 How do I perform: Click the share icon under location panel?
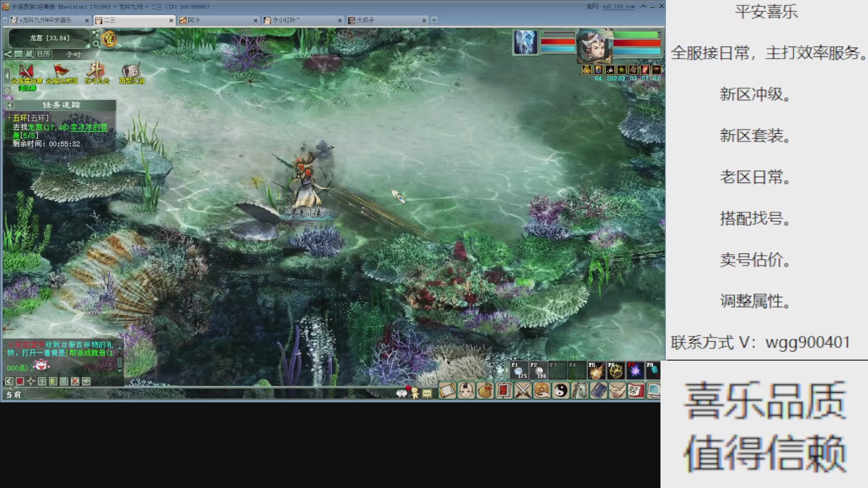8,54
